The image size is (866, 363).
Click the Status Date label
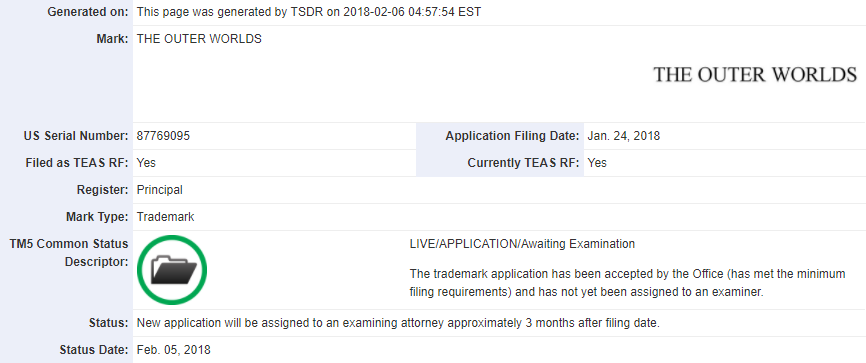94,350
